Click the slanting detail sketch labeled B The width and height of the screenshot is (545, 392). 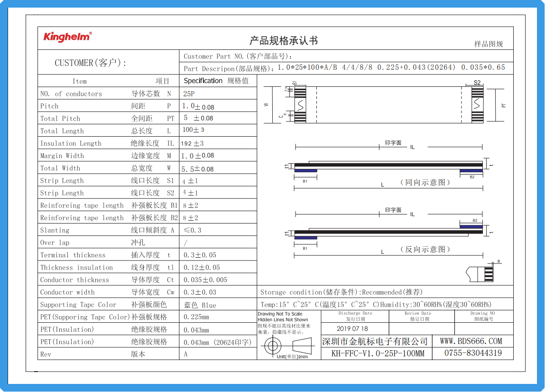[483, 272]
